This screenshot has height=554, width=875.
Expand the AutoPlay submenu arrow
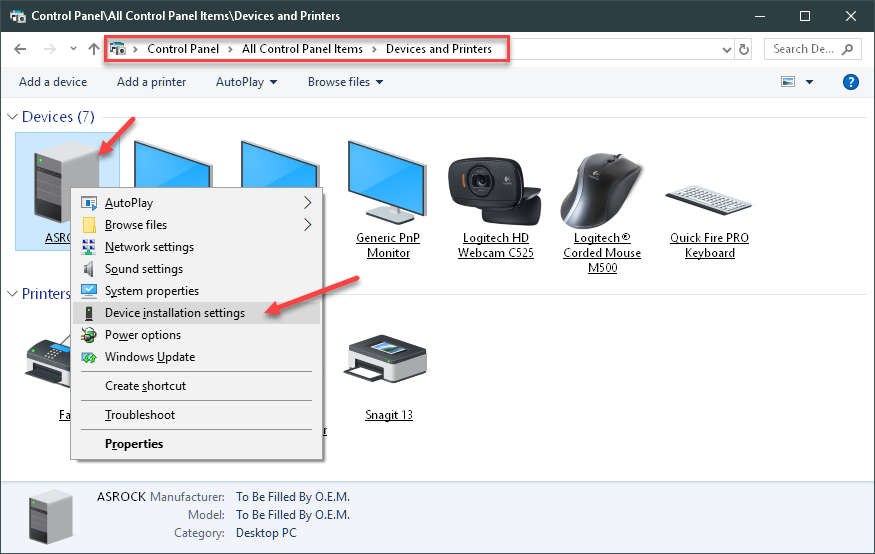click(x=307, y=203)
